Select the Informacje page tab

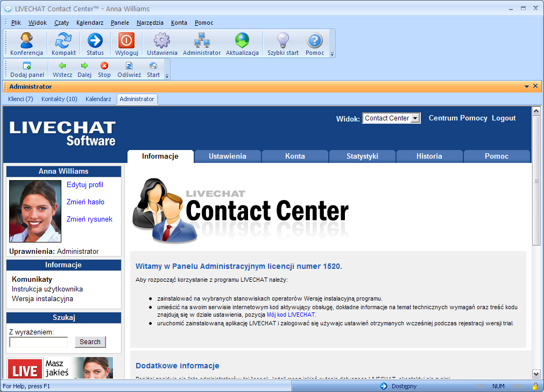[x=160, y=156]
